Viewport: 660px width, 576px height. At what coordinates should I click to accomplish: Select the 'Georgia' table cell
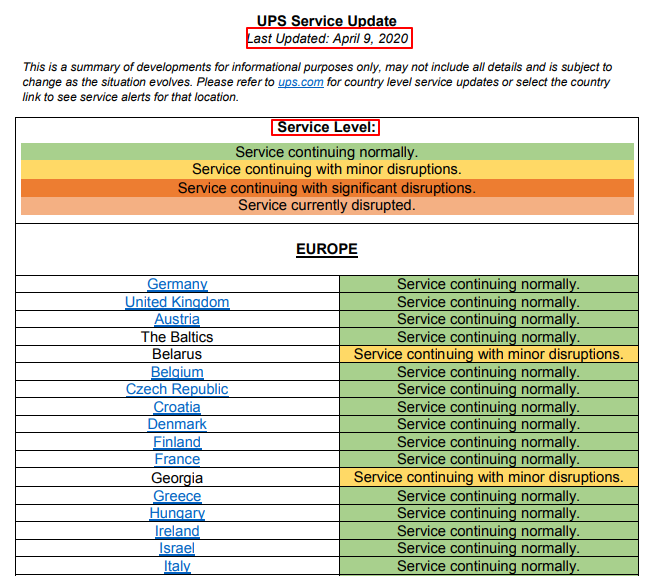point(177,477)
